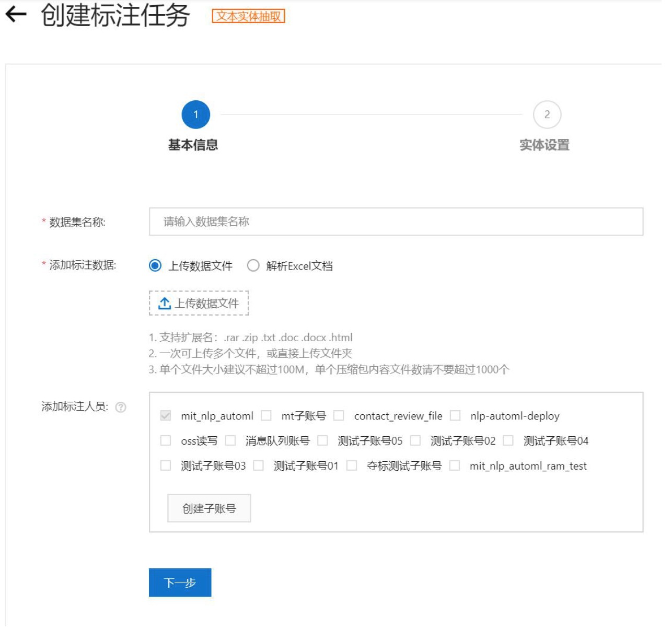
Task: Select the 测试子账号05 checkbox
Action: pyautogui.click(x=323, y=441)
